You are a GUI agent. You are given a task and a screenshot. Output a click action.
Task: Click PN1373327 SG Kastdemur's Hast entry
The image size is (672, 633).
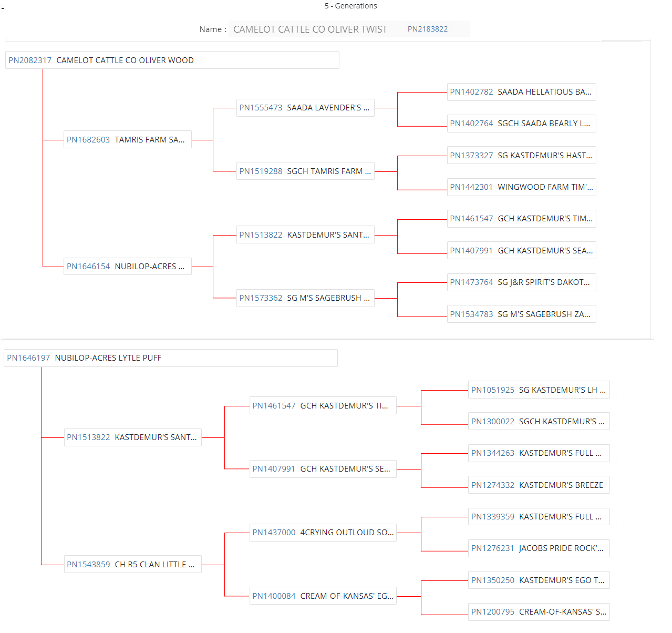click(471, 156)
